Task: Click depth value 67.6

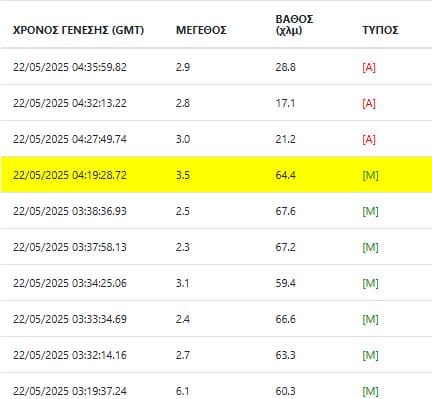Action: [x=286, y=211]
